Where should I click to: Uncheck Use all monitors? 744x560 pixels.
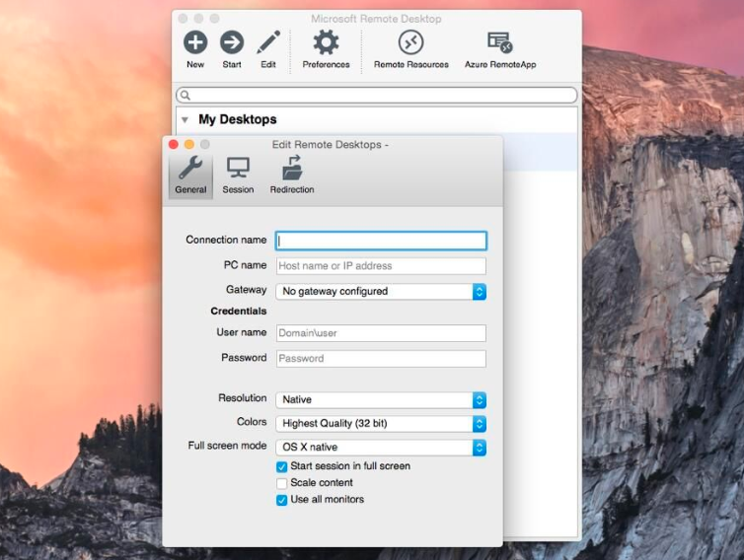(282, 500)
